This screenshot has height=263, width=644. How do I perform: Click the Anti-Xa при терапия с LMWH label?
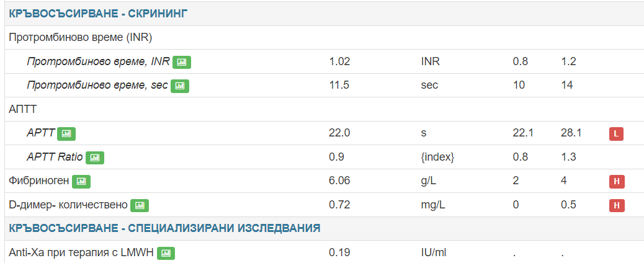pos(81,253)
